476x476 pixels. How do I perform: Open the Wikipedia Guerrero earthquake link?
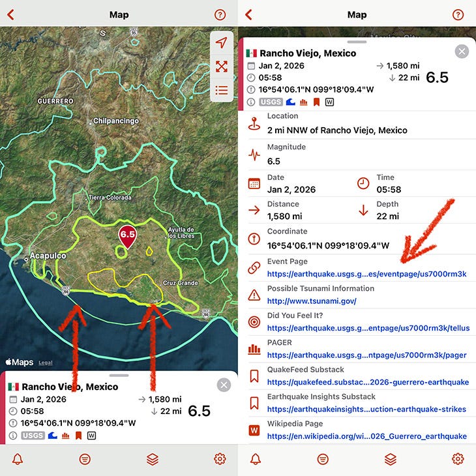(366, 436)
